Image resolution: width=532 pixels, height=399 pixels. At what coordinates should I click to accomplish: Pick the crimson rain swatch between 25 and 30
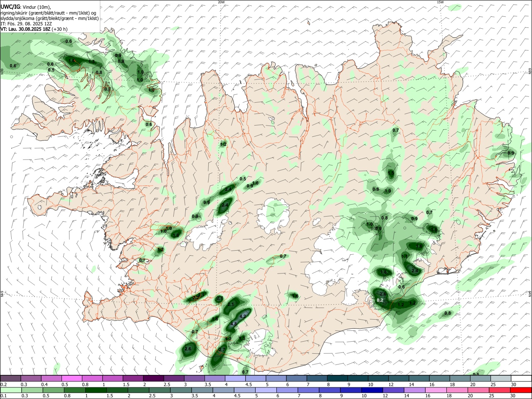coord(500,390)
